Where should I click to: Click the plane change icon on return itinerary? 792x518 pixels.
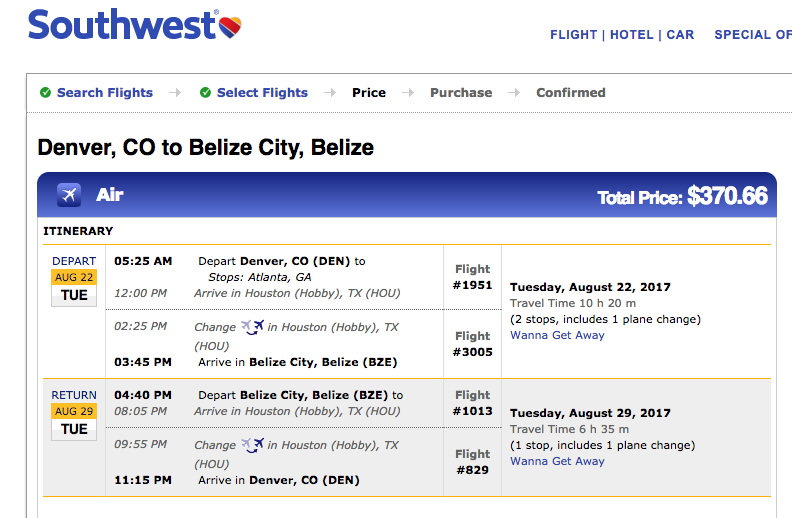tap(252, 445)
